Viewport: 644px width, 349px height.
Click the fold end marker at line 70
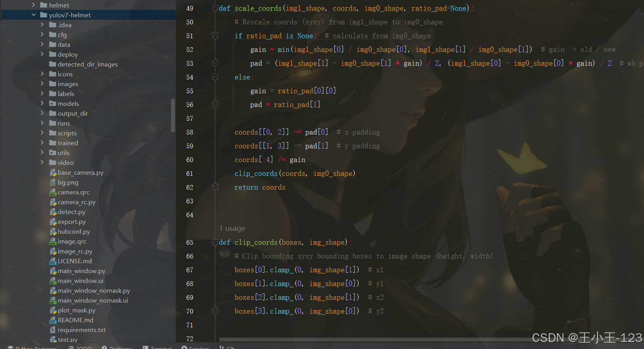coord(215,311)
